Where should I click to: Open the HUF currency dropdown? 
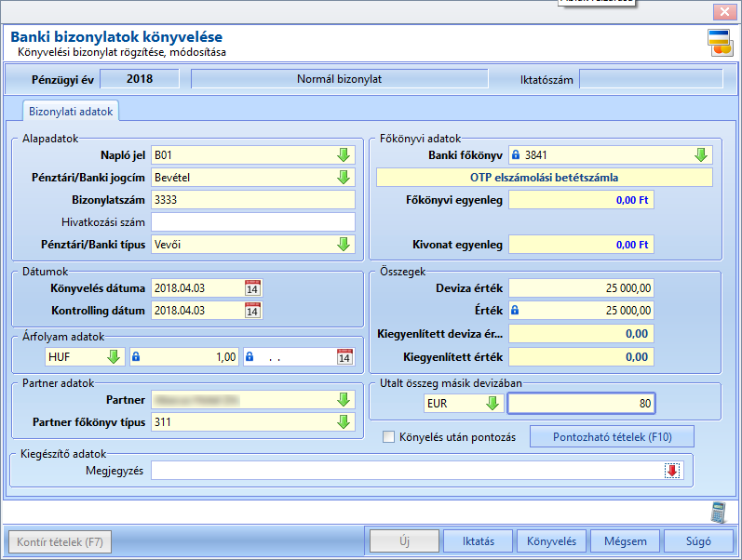114,356
